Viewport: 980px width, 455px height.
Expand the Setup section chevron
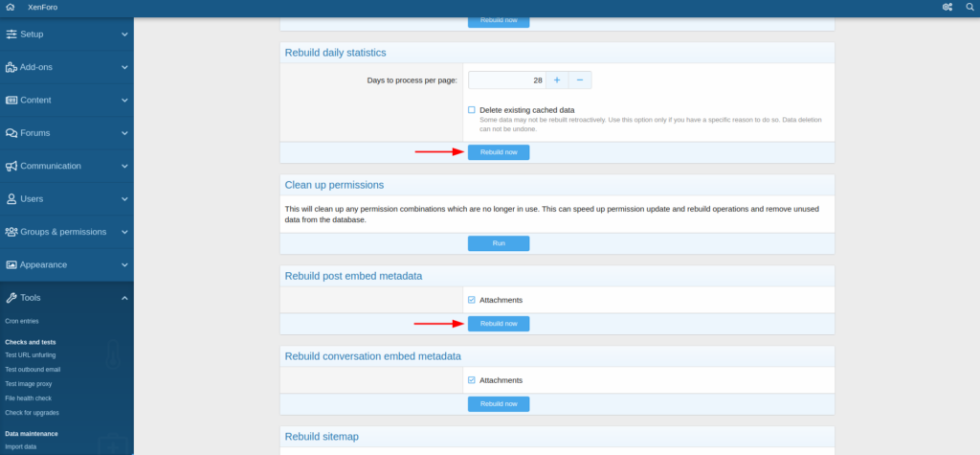click(124, 34)
